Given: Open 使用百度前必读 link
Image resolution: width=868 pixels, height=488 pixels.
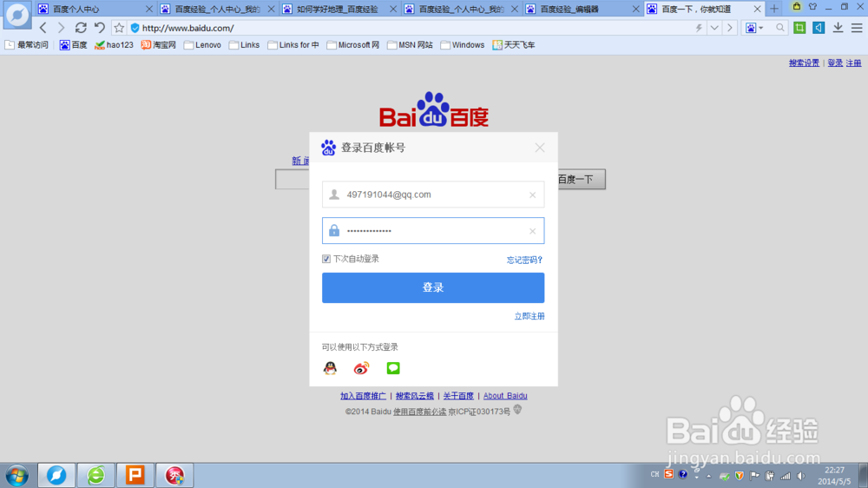Looking at the screenshot, I should (x=419, y=412).
